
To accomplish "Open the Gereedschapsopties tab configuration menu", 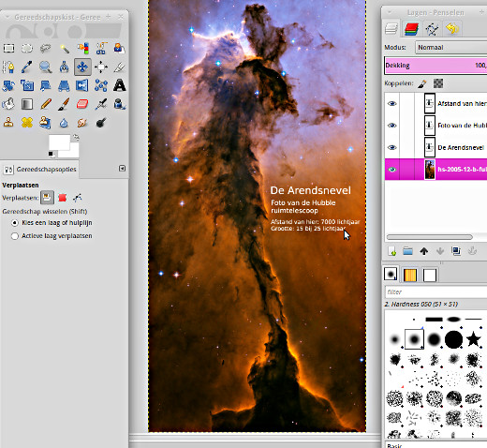I will tap(122, 169).
